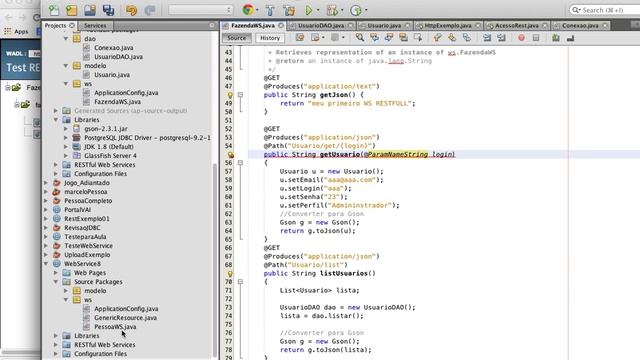Select PostgreSQL JDBC Driver library entry
The height and width of the screenshot is (360, 640).
click(147, 138)
